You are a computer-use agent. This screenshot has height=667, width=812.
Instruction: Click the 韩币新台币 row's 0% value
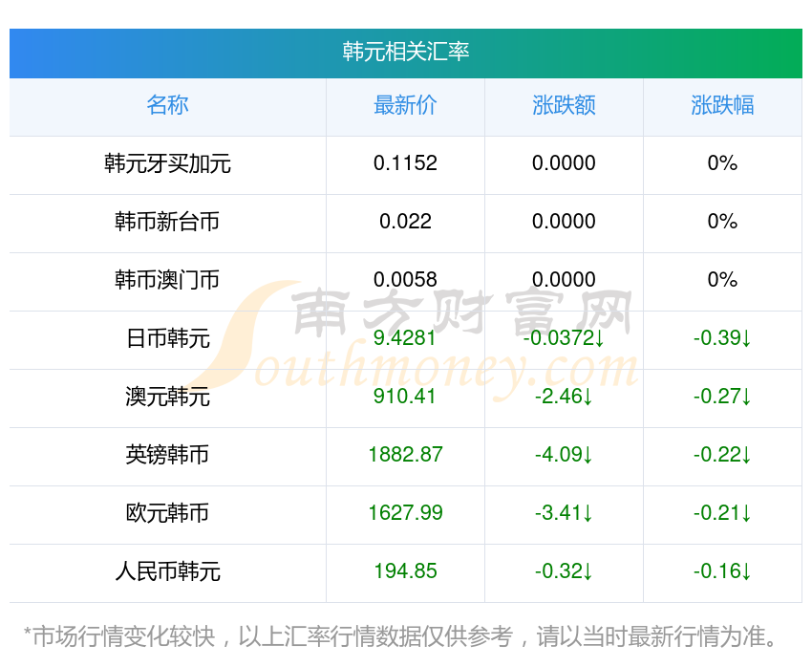pyautogui.click(x=722, y=222)
